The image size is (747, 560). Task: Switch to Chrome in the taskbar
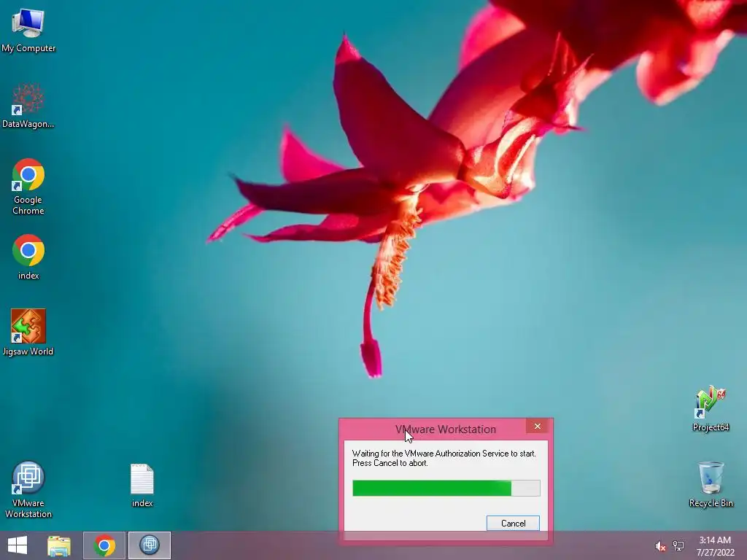point(104,545)
